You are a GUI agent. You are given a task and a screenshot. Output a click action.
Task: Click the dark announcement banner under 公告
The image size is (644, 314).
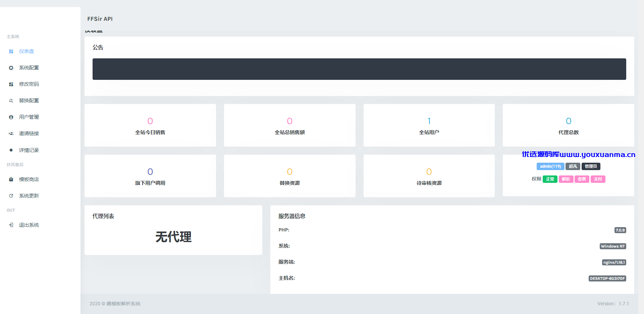359,69
